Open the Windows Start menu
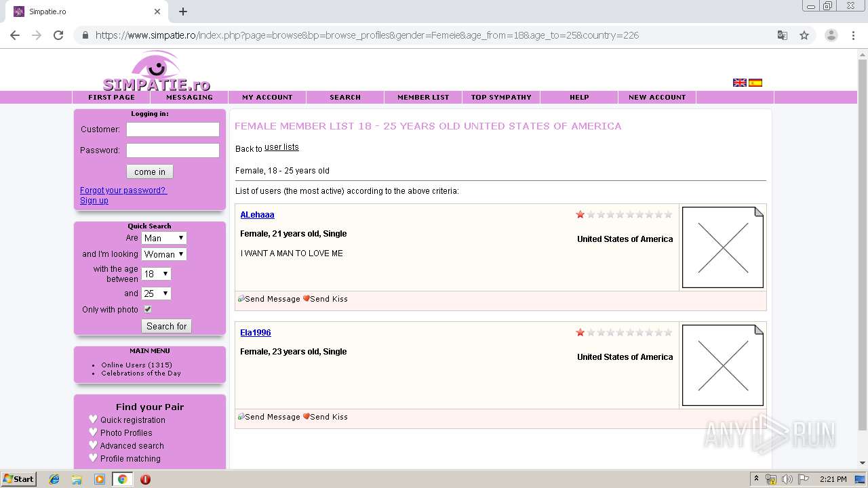The width and height of the screenshot is (868, 488). tap(18, 479)
